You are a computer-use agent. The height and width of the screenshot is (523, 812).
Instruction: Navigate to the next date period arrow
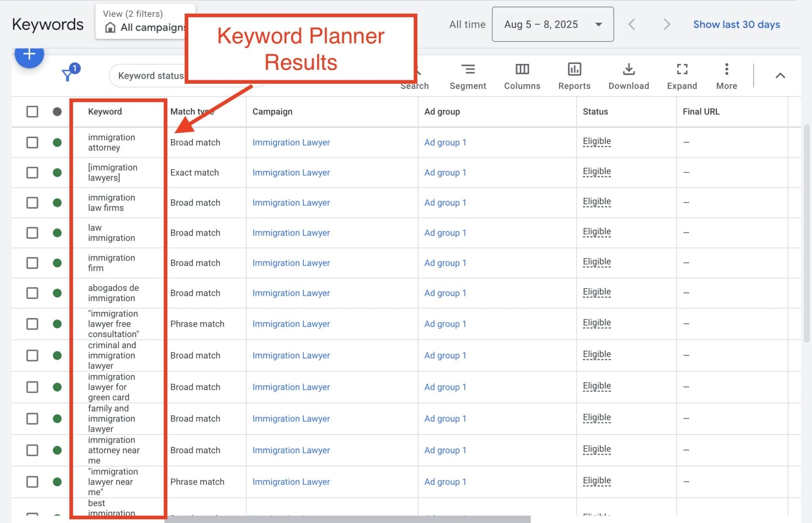666,24
